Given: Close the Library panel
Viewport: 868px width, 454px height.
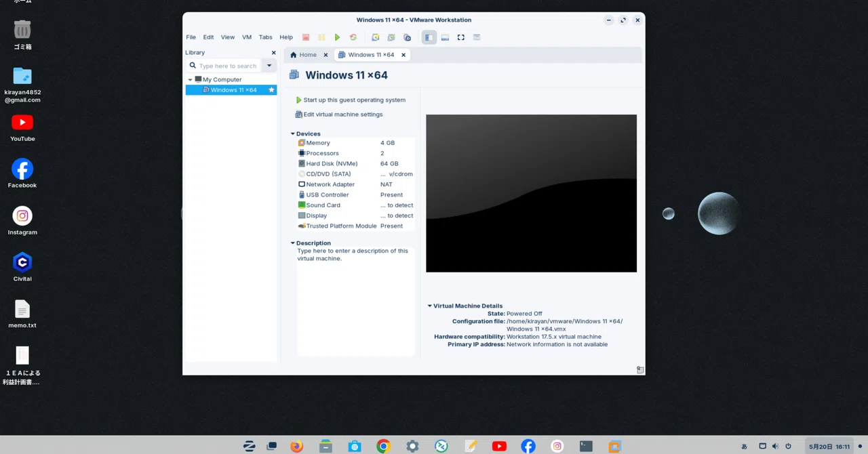Looking at the screenshot, I should click(x=274, y=52).
